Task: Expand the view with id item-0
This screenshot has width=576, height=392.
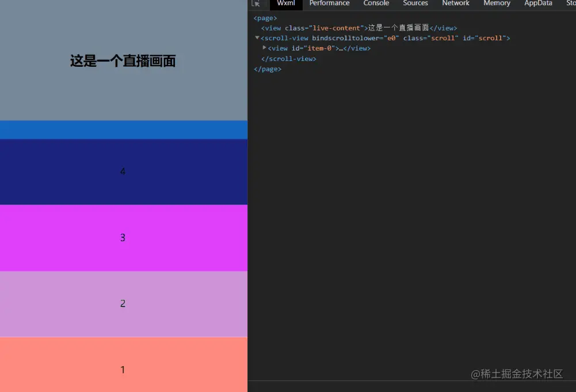Action: 264,48
